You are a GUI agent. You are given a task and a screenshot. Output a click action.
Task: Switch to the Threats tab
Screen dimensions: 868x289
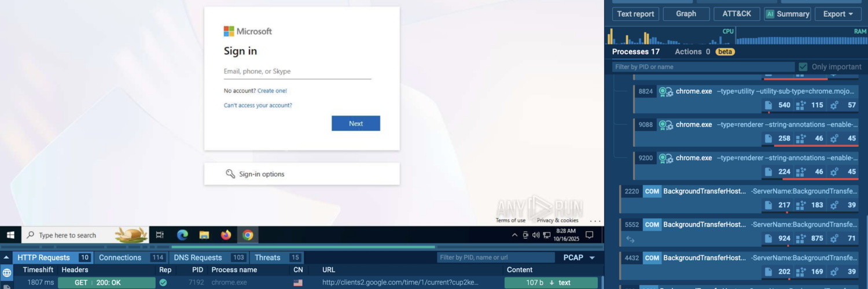[277, 258]
